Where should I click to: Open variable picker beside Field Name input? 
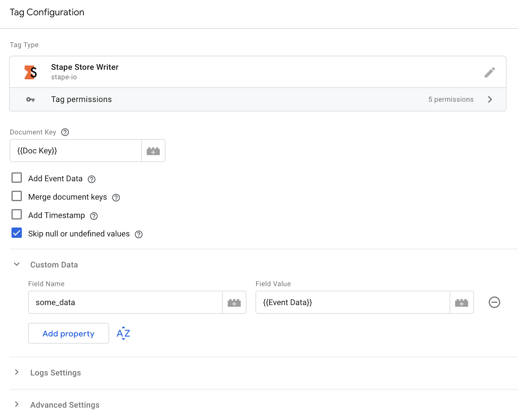234,302
